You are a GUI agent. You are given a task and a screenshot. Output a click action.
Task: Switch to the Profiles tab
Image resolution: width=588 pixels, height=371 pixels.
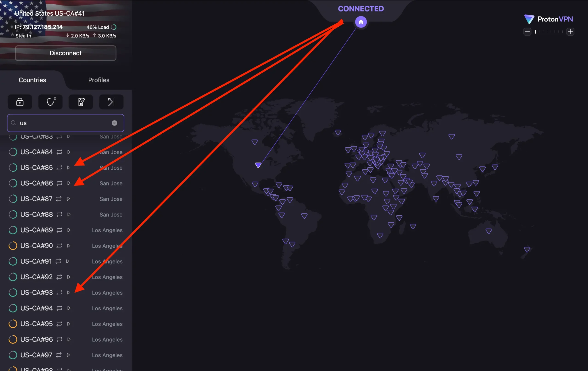[99, 80]
